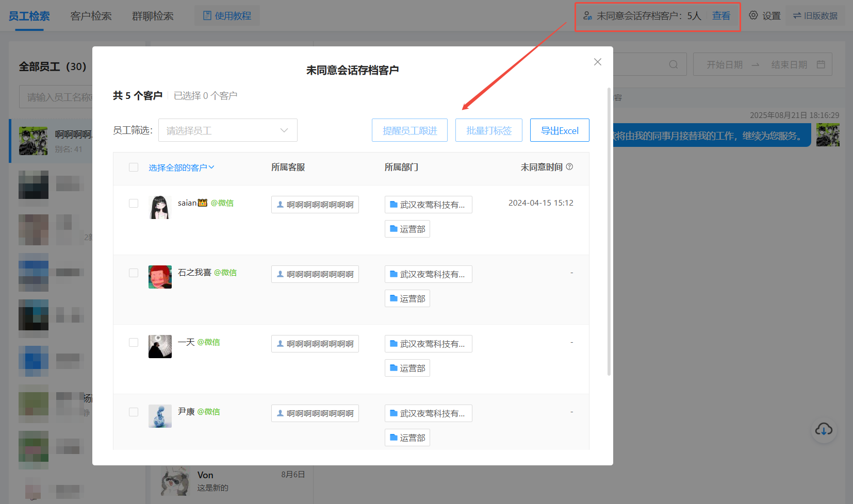Click the cloud download floating icon

tap(824, 429)
